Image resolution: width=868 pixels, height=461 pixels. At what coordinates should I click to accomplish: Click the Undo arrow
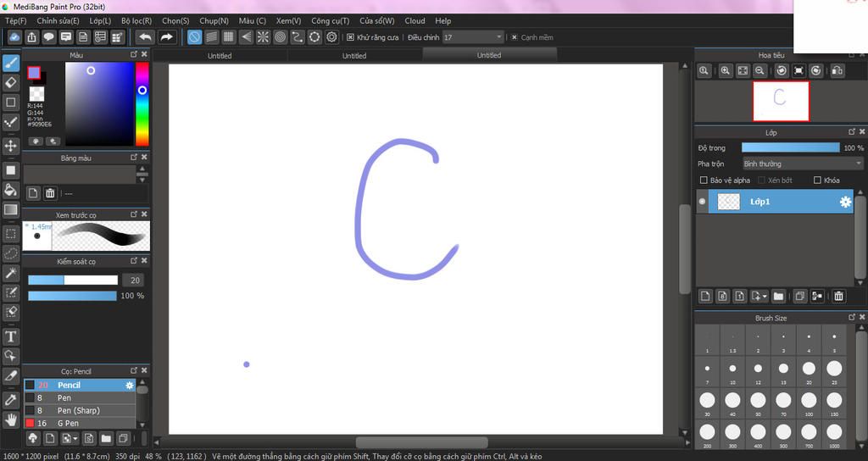coord(145,37)
